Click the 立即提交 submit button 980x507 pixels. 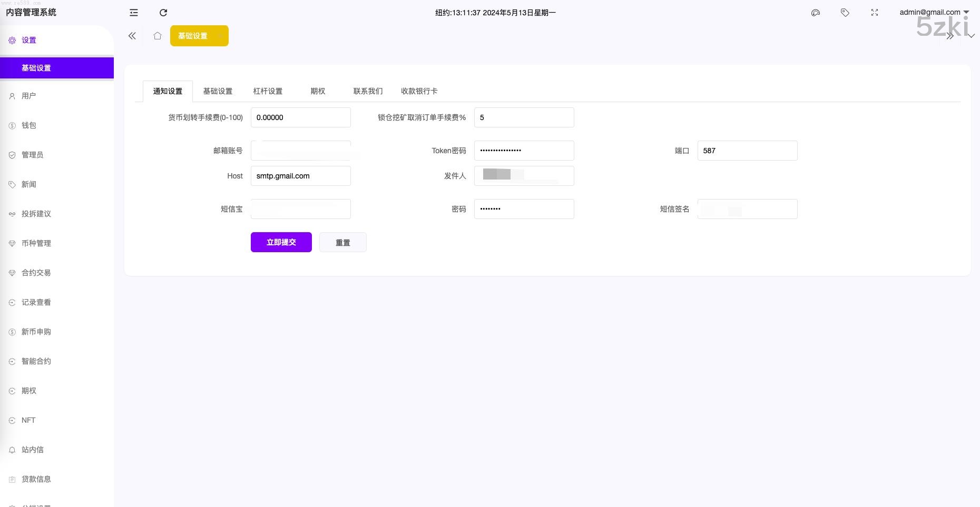(x=281, y=242)
